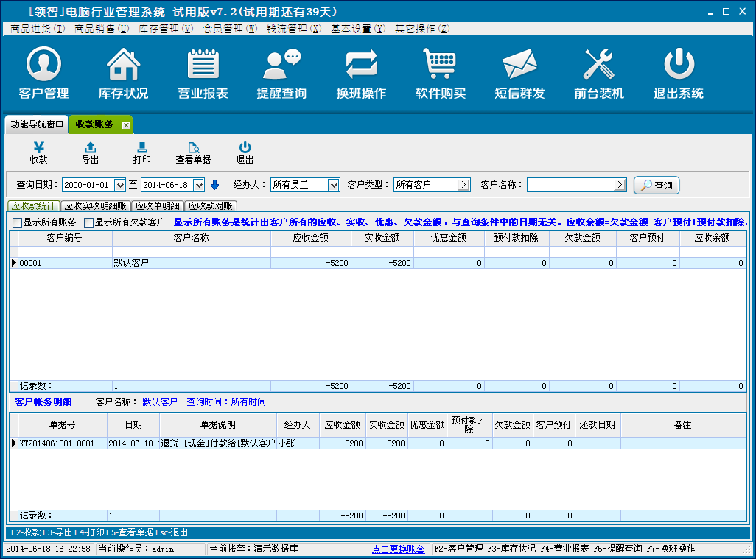Click the 换班操作 shift change icon

pyautogui.click(x=361, y=73)
